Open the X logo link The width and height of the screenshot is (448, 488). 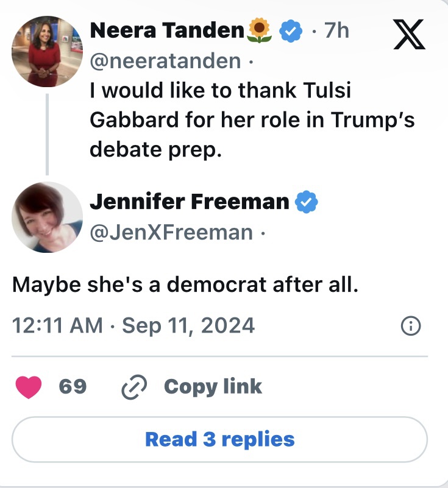click(409, 35)
